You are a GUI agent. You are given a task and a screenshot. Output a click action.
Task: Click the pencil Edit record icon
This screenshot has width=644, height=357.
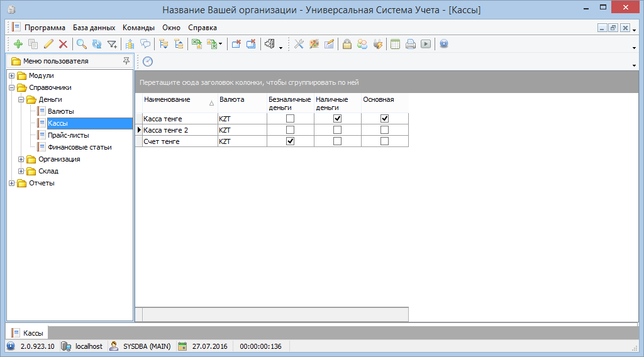pos(48,44)
